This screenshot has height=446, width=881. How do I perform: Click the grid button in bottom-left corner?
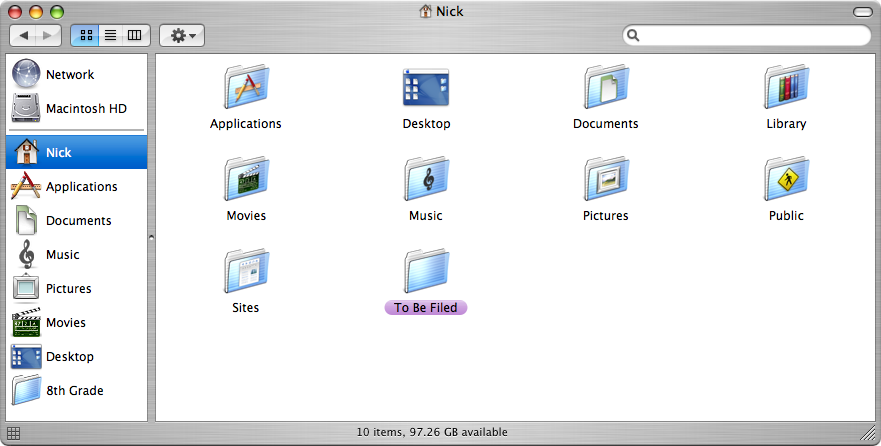pos(13,433)
